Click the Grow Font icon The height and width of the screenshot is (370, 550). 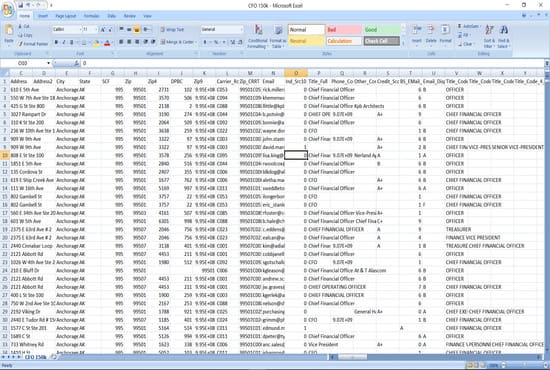click(x=103, y=29)
